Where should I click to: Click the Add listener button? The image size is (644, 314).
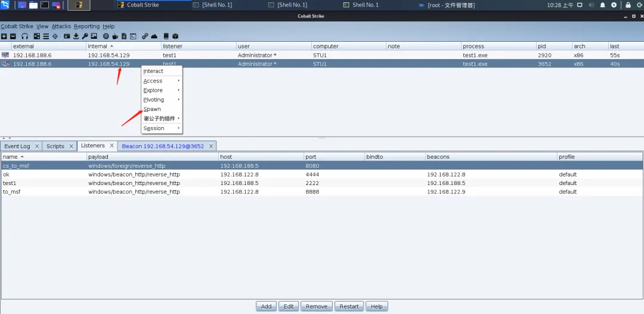pos(266,306)
